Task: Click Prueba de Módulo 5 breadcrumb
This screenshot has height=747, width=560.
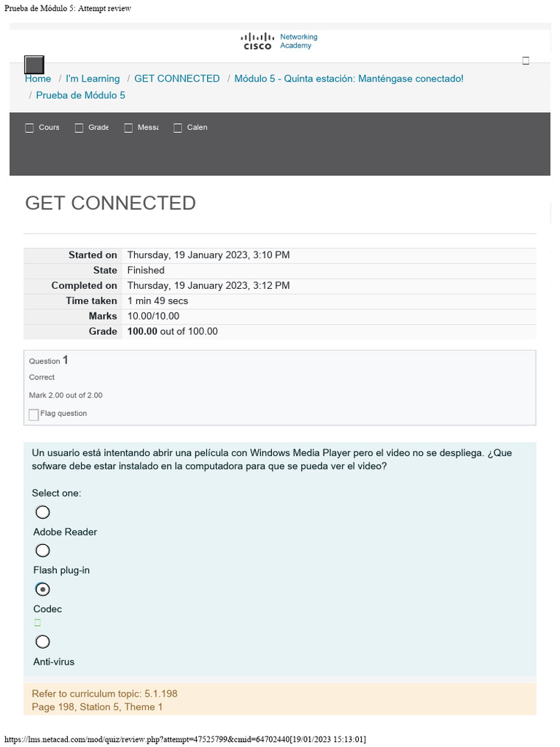Action: (80, 96)
